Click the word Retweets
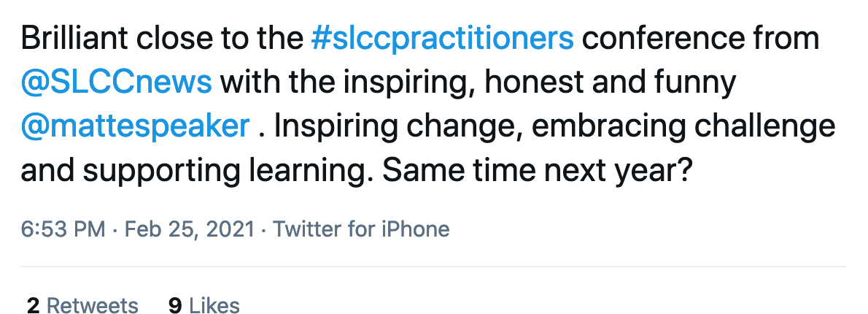Image resolution: width=868 pixels, height=314 pixels. tap(93, 305)
